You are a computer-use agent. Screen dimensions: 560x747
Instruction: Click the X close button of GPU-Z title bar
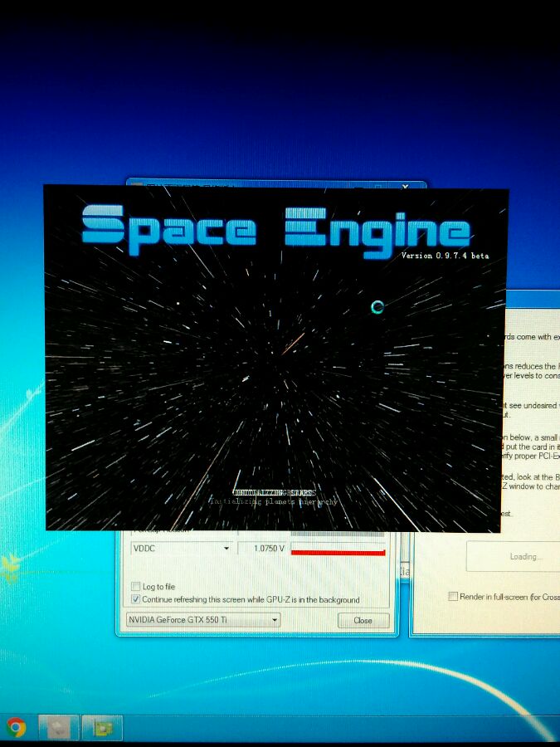tap(405, 187)
